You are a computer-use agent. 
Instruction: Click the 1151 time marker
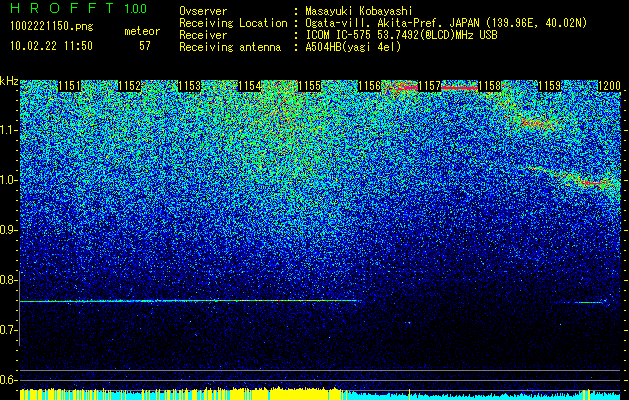(69, 86)
